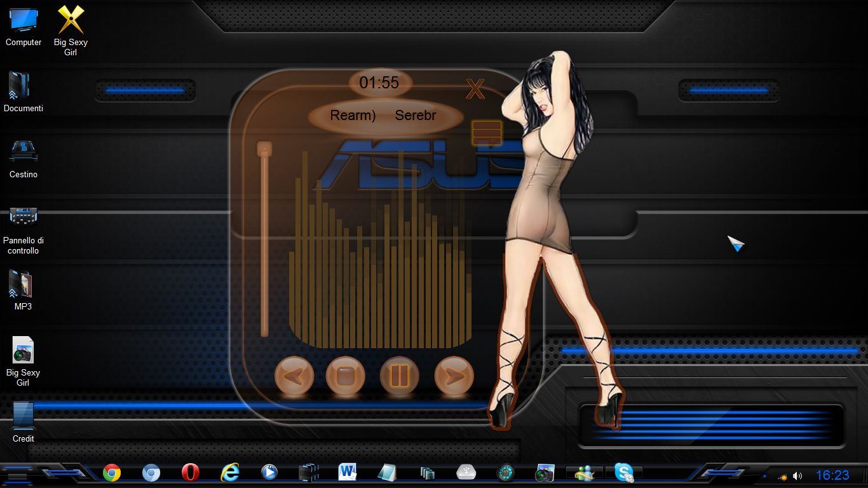The width and height of the screenshot is (868, 488).
Task: Open the player's playlist menu icon
Action: [x=487, y=133]
